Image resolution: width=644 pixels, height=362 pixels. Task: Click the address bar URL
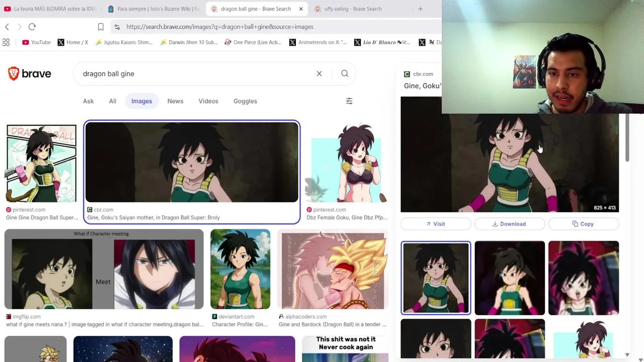(220, 27)
